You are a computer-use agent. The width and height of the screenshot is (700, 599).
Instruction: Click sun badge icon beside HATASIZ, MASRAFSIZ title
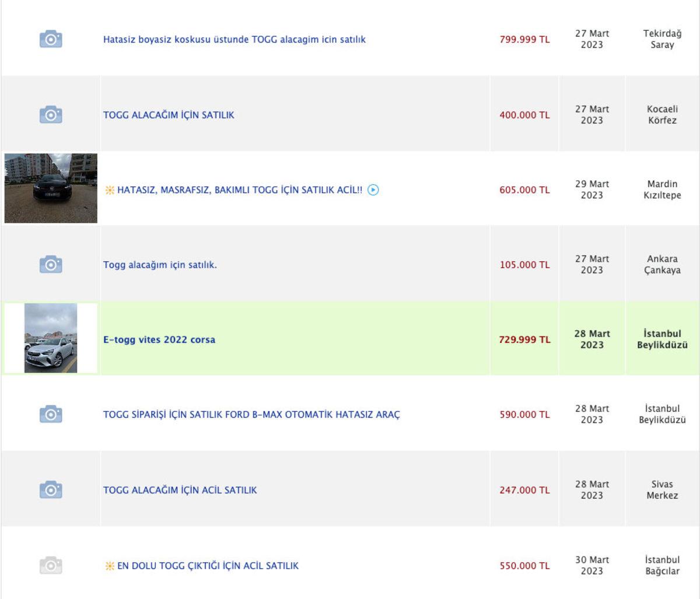(x=109, y=190)
